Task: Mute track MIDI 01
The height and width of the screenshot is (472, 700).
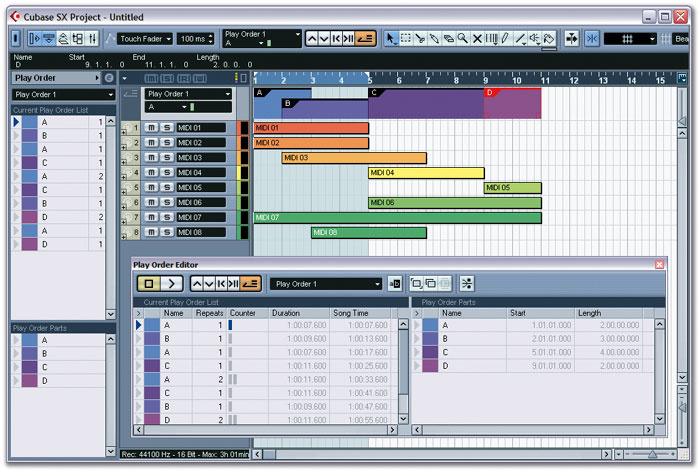Action: pos(151,128)
